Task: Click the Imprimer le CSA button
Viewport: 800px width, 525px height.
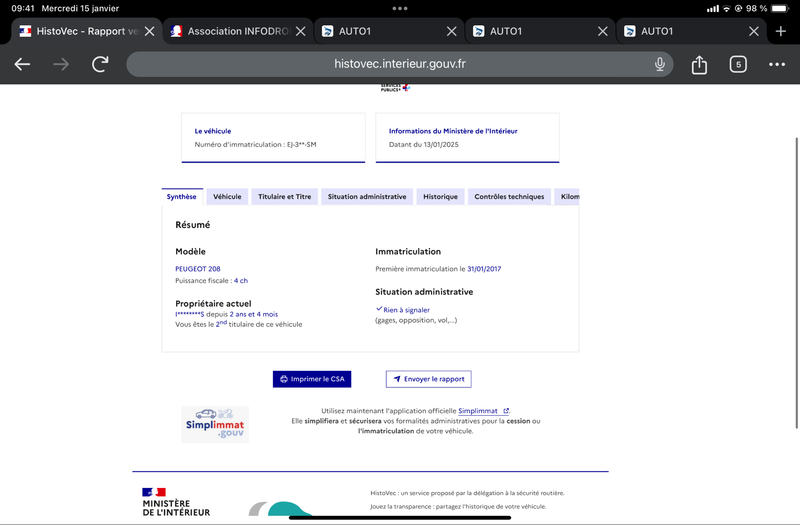Action: (312, 379)
